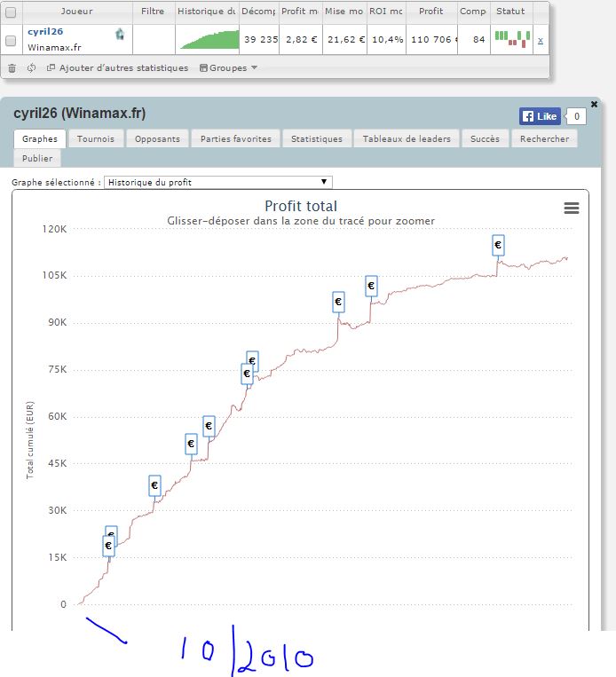
Task: Open the Tournois tab
Action: point(96,138)
